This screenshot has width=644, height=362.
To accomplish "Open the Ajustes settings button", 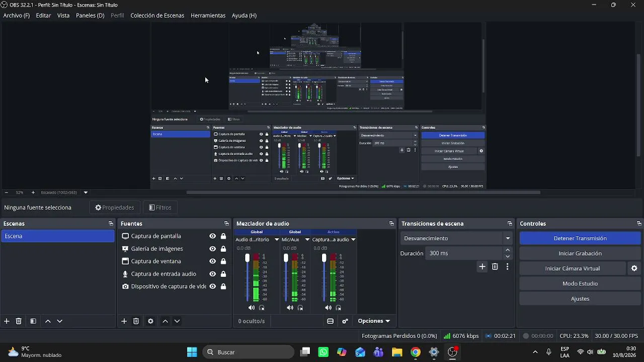I will click(580, 299).
